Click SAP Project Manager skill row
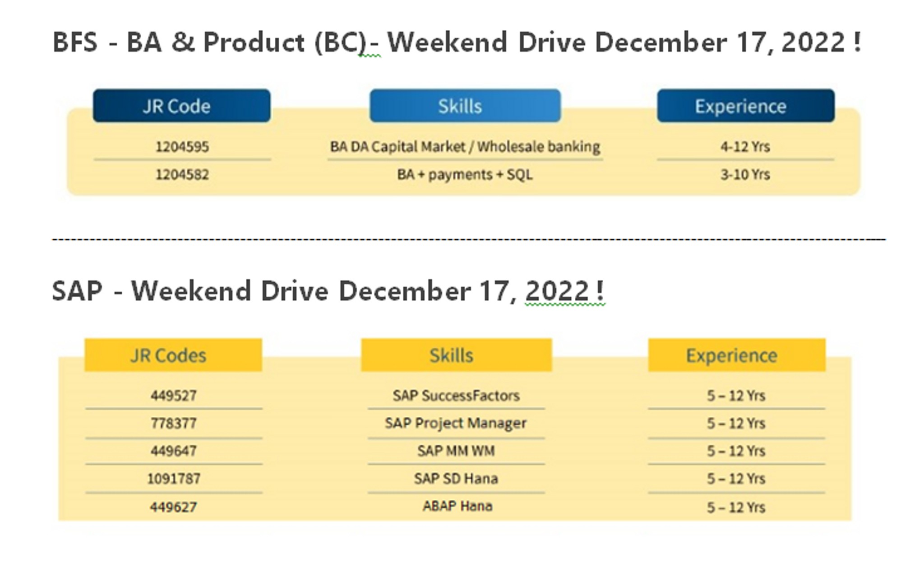Viewport: 924px width, 564px height. [456, 424]
